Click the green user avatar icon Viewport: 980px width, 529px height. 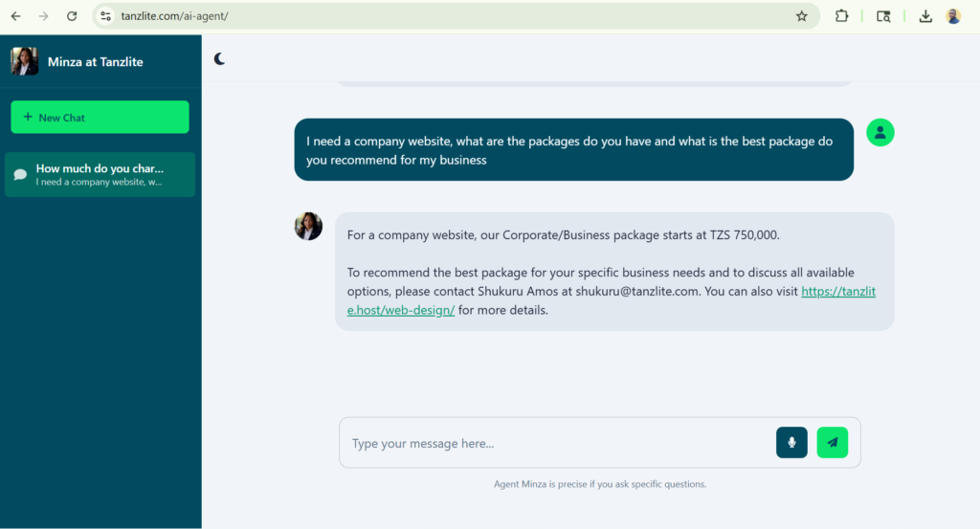point(880,132)
